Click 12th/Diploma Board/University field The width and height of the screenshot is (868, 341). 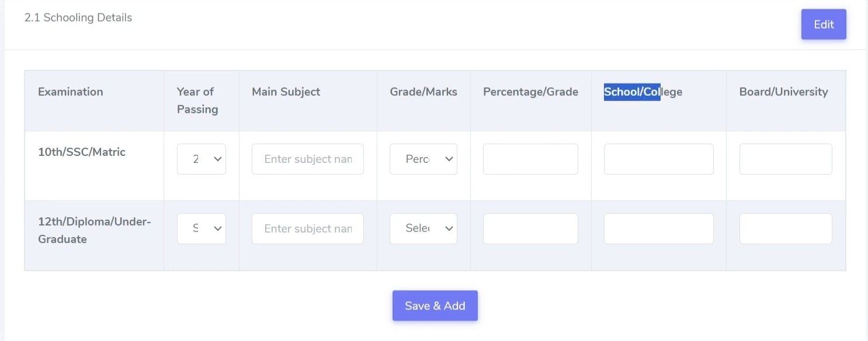pos(786,228)
